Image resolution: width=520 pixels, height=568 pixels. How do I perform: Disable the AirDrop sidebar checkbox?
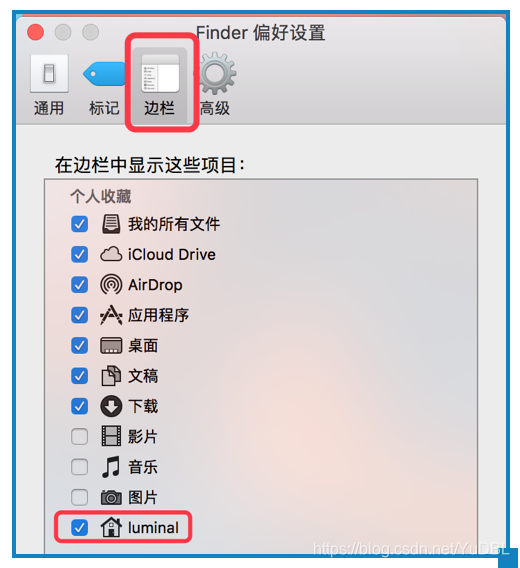[79, 285]
